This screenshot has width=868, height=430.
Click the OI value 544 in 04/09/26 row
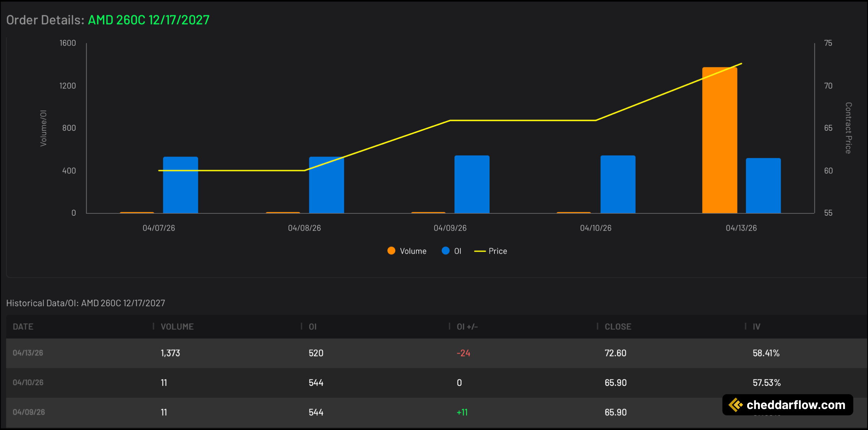pyautogui.click(x=316, y=412)
